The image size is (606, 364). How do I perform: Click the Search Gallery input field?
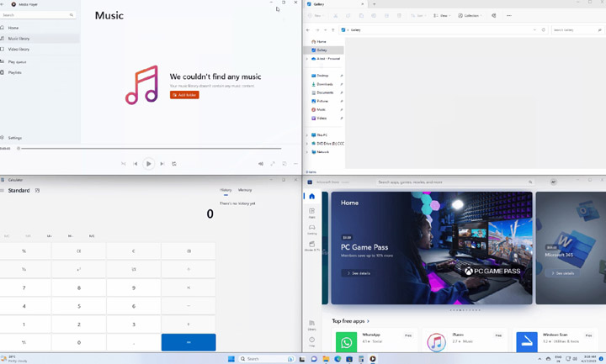pyautogui.click(x=572, y=29)
